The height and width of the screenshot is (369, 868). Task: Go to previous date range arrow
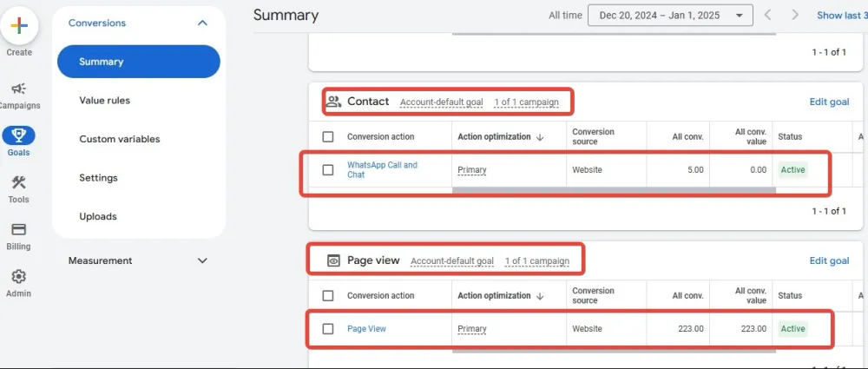point(768,15)
